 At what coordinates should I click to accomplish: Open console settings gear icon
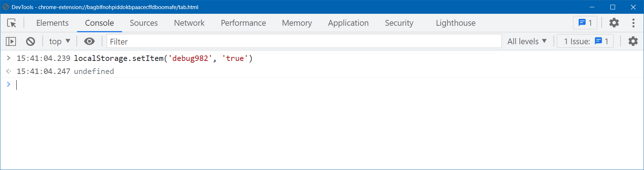[633, 41]
